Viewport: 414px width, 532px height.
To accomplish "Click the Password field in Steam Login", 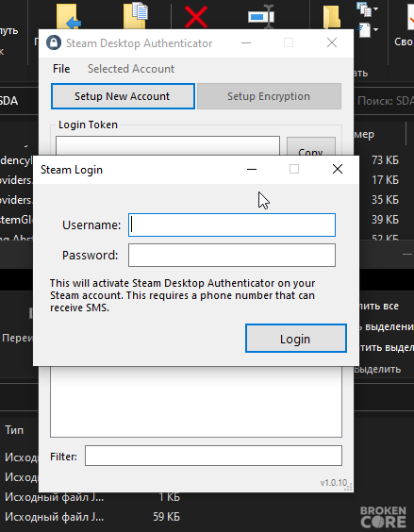I will [x=232, y=255].
